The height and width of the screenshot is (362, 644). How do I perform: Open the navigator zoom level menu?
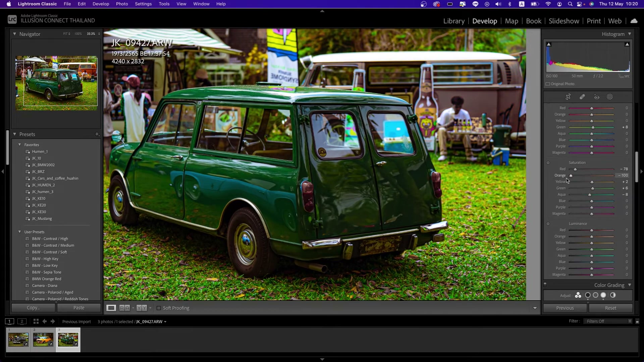click(99, 34)
